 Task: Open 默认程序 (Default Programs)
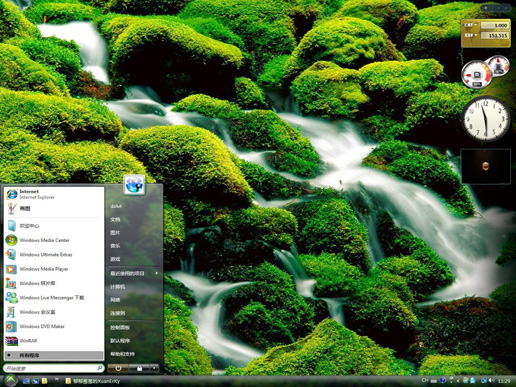[x=120, y=341]
